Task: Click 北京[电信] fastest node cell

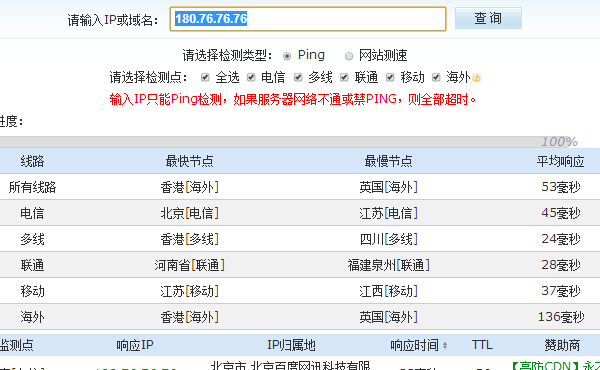Action: point(189,213)
